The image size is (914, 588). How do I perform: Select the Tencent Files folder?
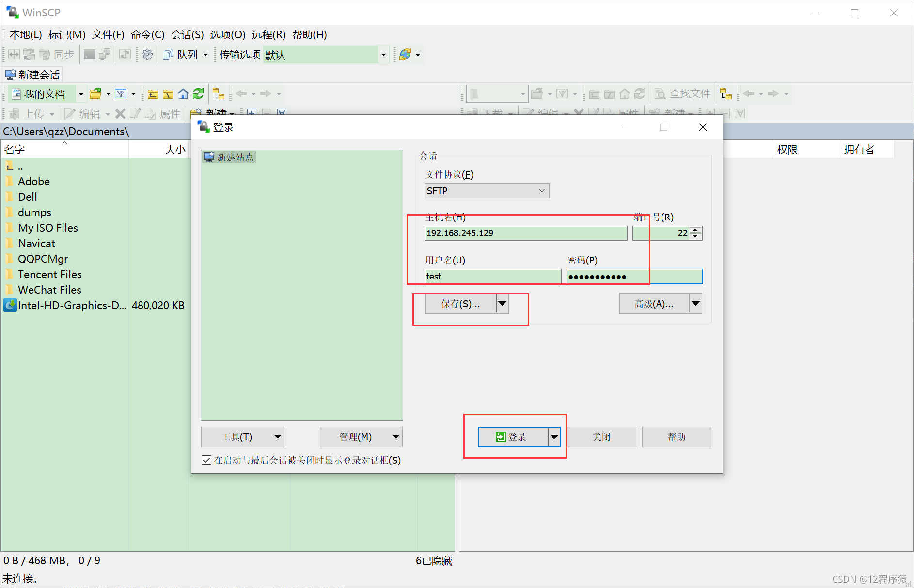pyautogui.click(x=49, y=274)
